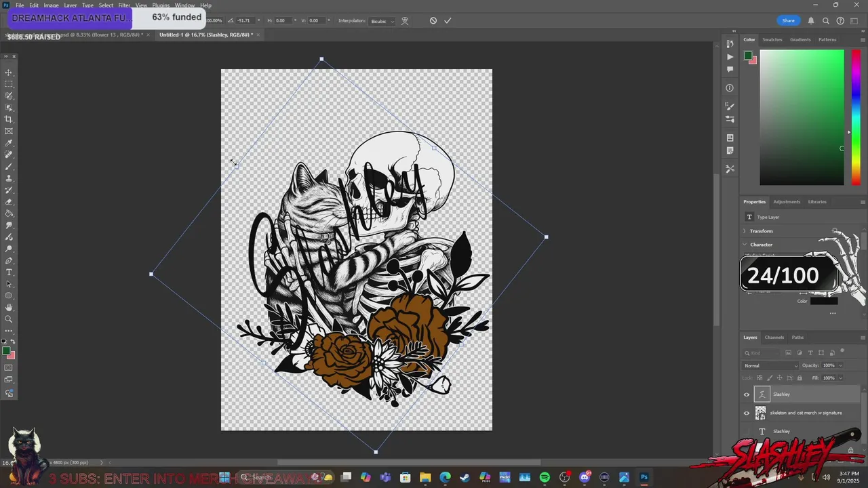Viewport: 868px width, 488px height.
Task: Click the rotation angle input field
Action: [x=244, y=21]
